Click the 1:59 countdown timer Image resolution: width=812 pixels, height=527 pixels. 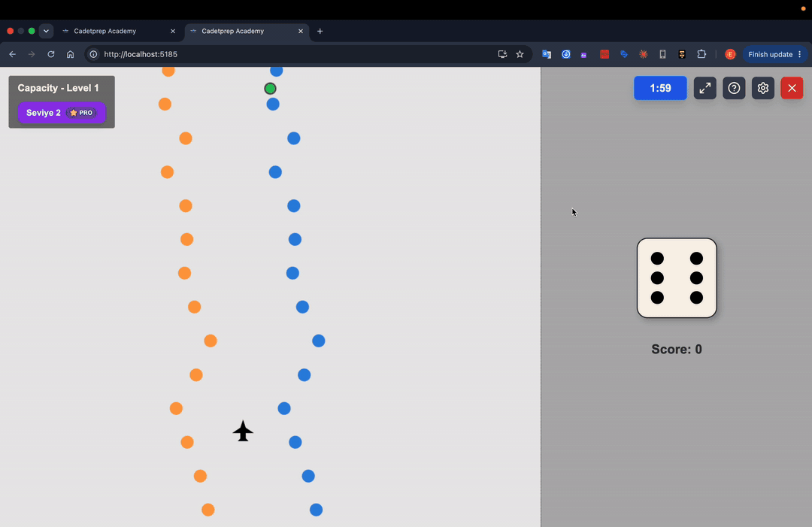click(x=660, y=88)
